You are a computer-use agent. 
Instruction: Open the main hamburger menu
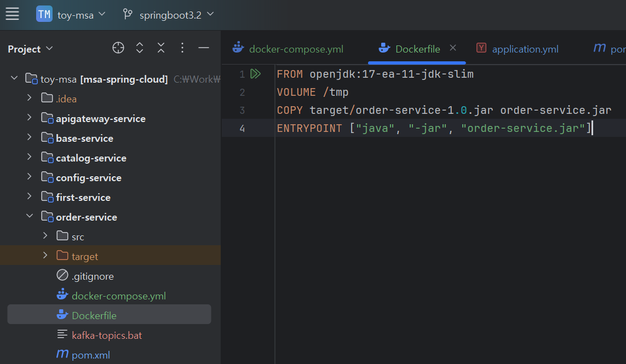[12, 14]
